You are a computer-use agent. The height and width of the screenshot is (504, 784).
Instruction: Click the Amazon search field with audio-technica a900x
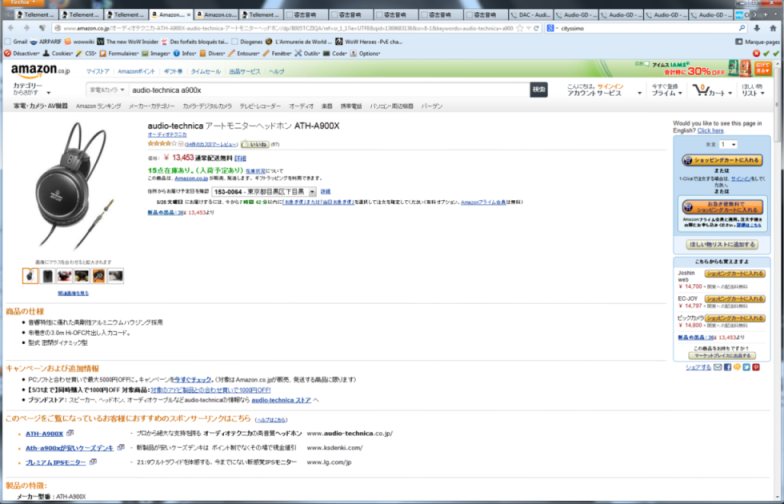pyautogui.click(x=328, y=90)
